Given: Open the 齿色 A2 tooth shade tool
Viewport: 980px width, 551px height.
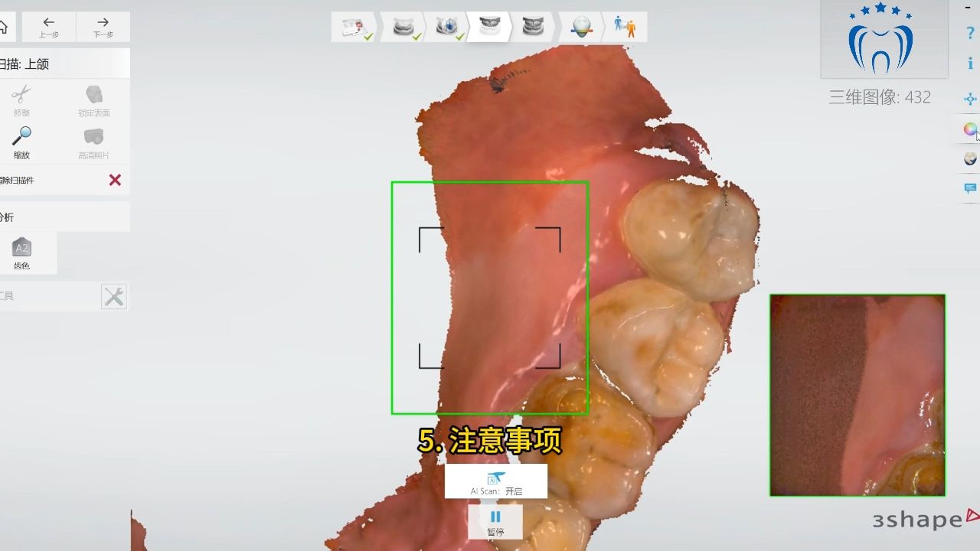Looking at the screenshot, I should [x=21, y=253].
